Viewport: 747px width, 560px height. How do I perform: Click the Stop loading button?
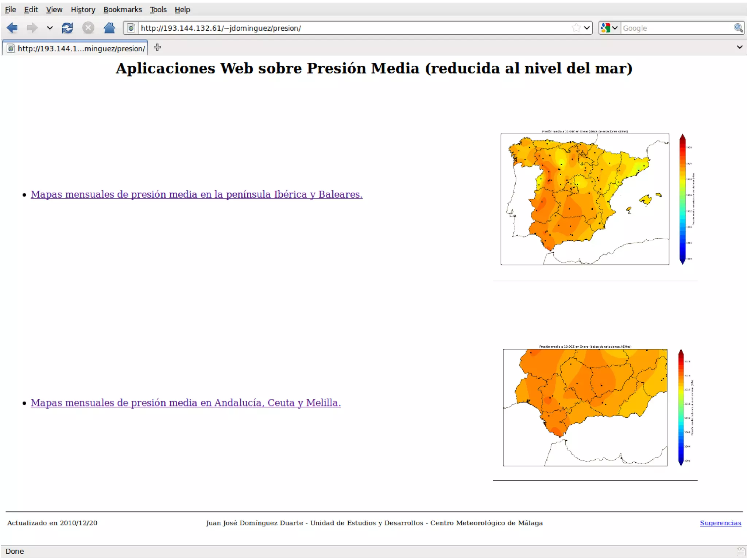(88, 28)
